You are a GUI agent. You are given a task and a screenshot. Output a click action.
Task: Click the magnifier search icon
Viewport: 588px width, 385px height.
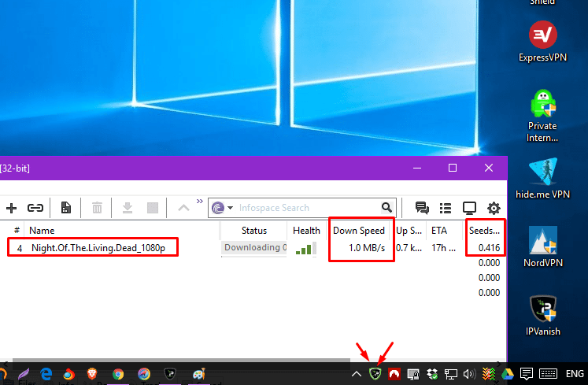click(386, 207)
